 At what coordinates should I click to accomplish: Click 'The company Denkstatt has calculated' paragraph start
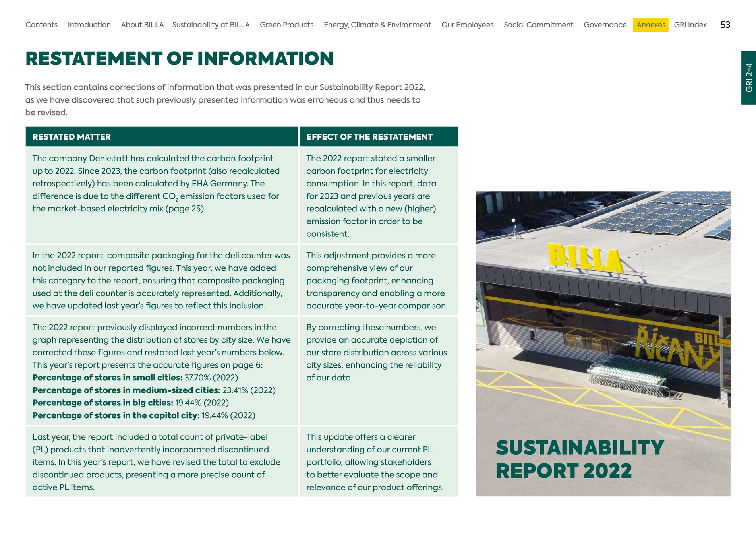[x=153, y=159]
